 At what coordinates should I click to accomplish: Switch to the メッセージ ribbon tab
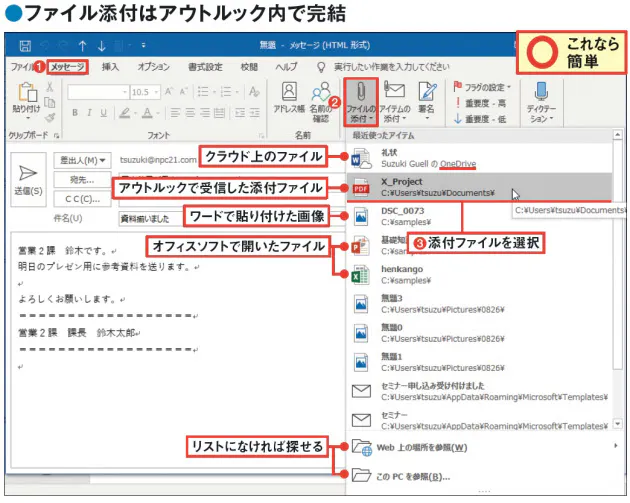point(68,67)
